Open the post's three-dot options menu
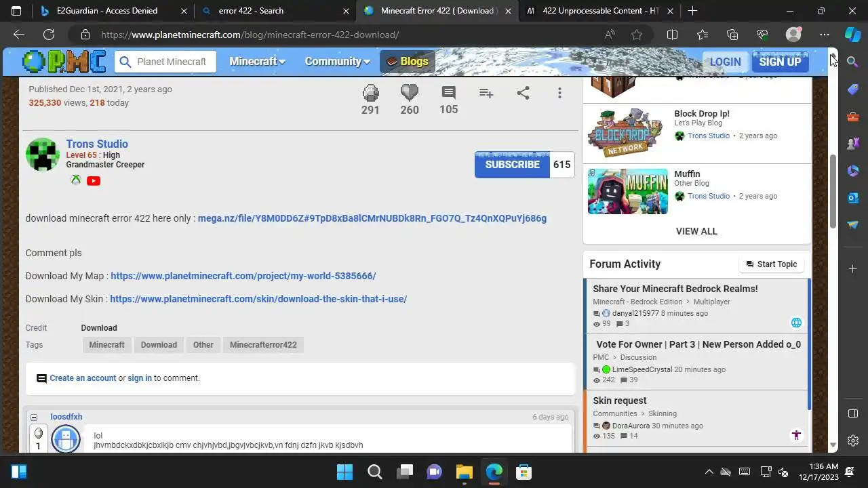The image size is (868, 488). pyautogui.click(x=559, y=94)
